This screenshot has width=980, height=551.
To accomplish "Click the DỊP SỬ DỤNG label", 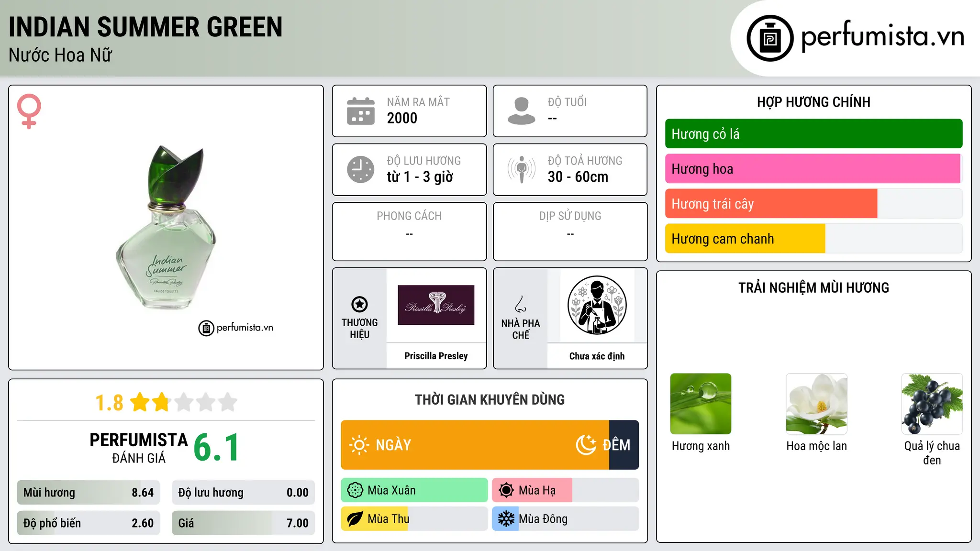I will [570, 216].
